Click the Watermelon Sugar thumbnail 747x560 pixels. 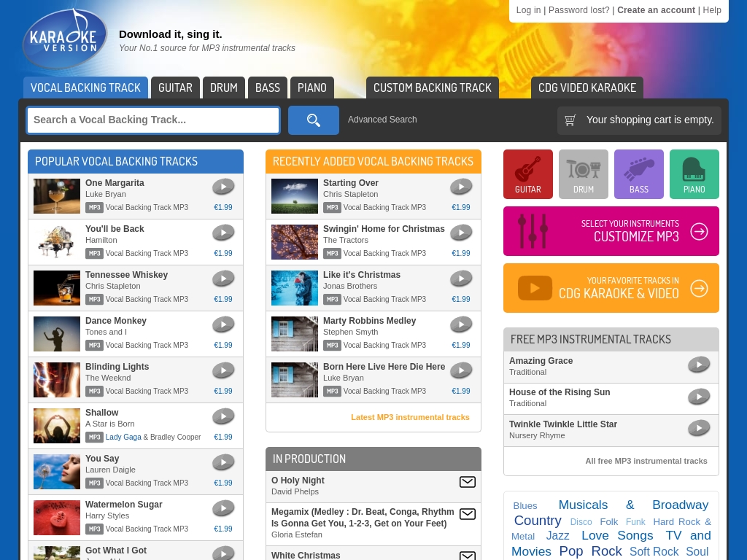coord(57,518)
